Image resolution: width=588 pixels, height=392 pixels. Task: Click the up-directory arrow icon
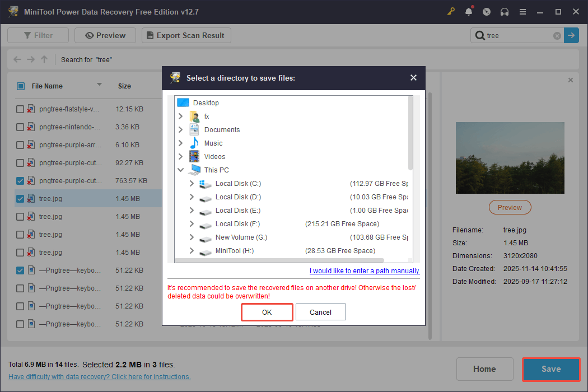coord(44,59)
